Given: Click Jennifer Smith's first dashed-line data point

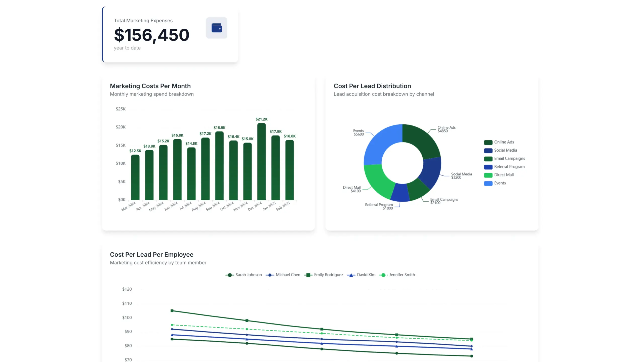Looking at the screenshot, I should coord(172,325).
